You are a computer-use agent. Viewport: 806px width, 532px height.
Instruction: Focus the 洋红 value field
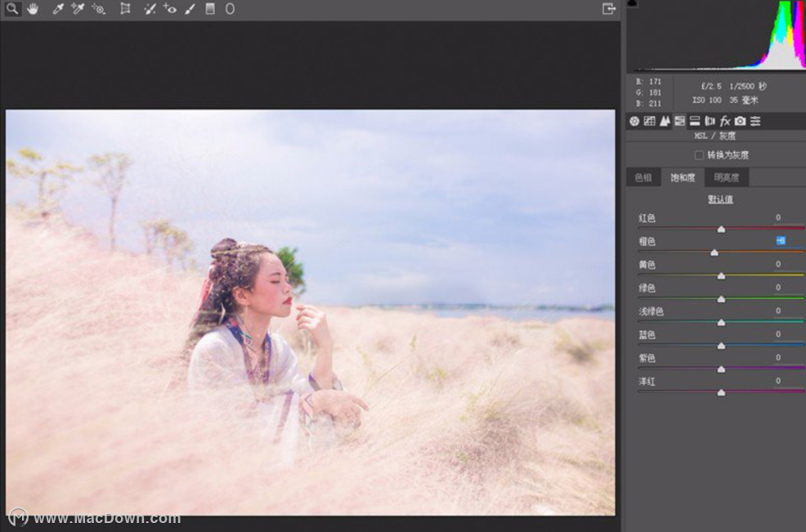778,381
